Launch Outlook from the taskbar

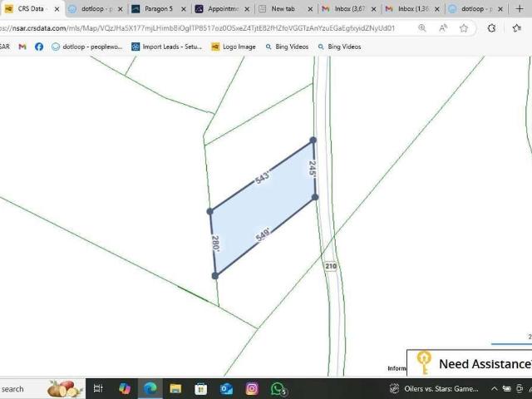click(226, 388)
